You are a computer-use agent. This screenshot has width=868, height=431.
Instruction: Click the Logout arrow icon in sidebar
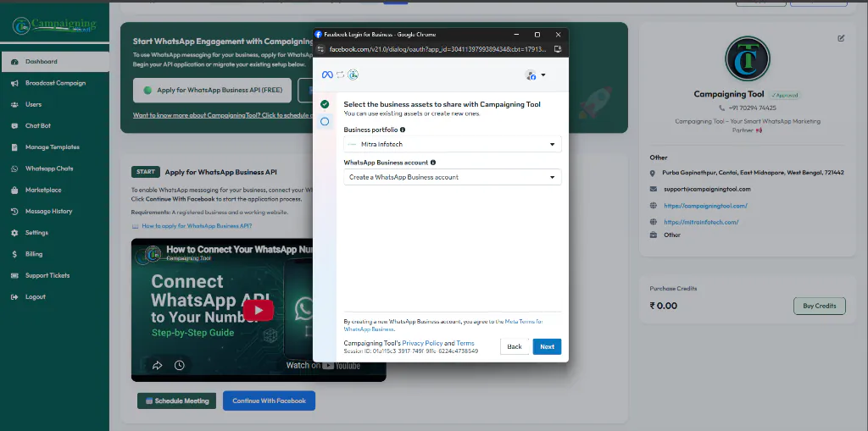coord(14,297)
